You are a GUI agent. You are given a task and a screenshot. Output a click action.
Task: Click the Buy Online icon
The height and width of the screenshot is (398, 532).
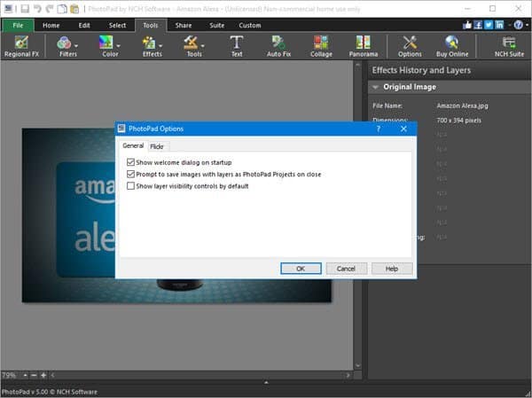point(452,46)
